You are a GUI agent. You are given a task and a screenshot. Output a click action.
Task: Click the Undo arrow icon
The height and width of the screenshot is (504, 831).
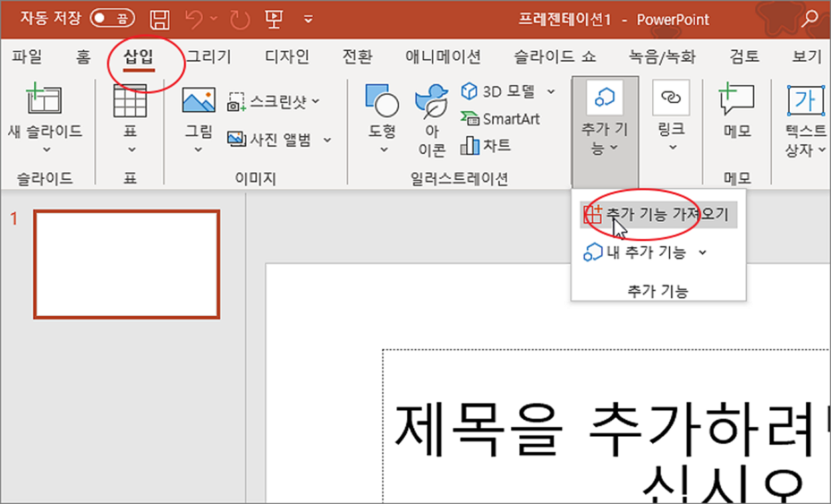194,19
